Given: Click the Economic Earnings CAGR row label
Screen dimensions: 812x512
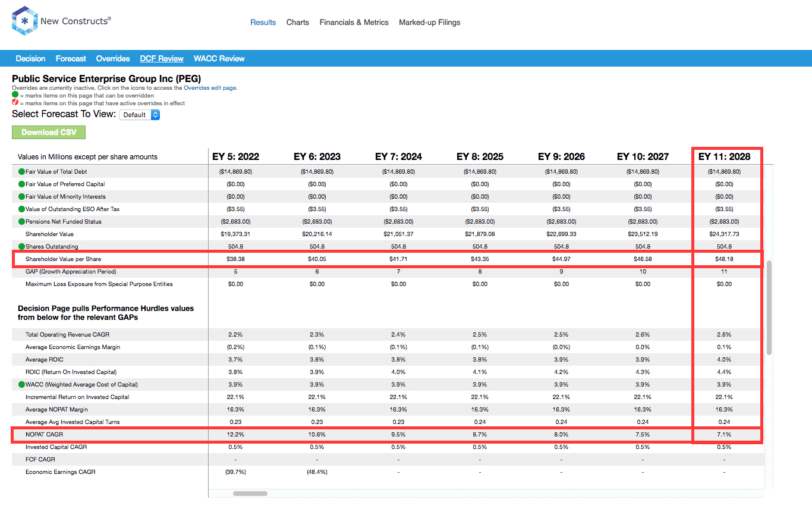Looking at the screenshot, I should point(61,472).
